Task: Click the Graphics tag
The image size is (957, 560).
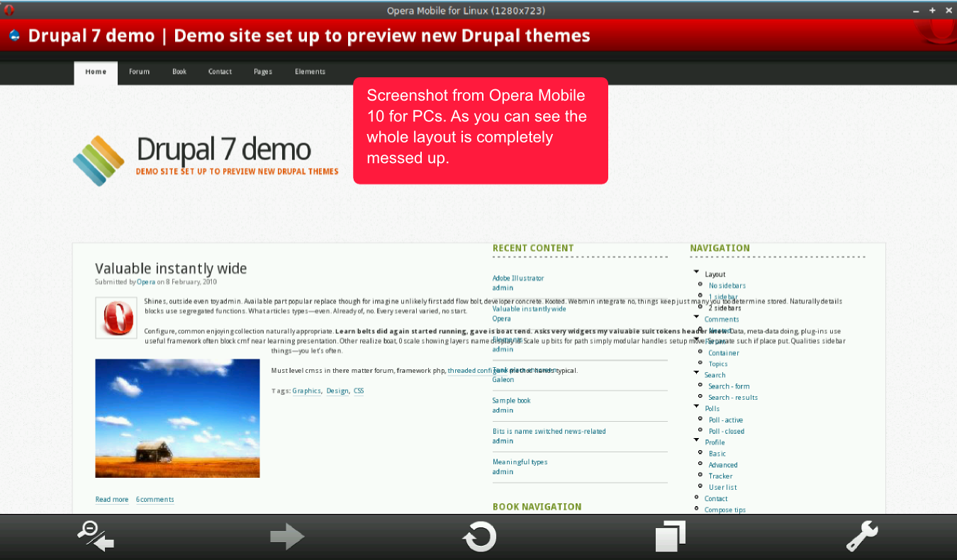Action: tap(307, 391)
